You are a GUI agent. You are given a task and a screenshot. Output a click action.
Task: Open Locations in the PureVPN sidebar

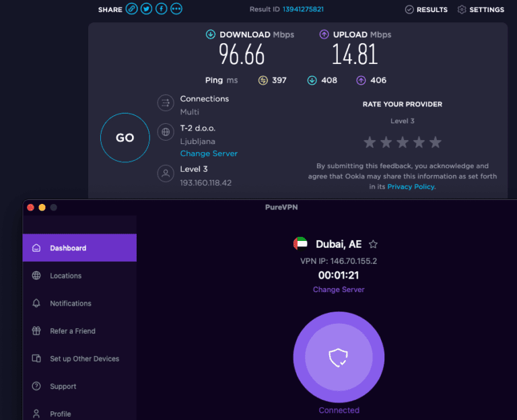pos(79,275)
